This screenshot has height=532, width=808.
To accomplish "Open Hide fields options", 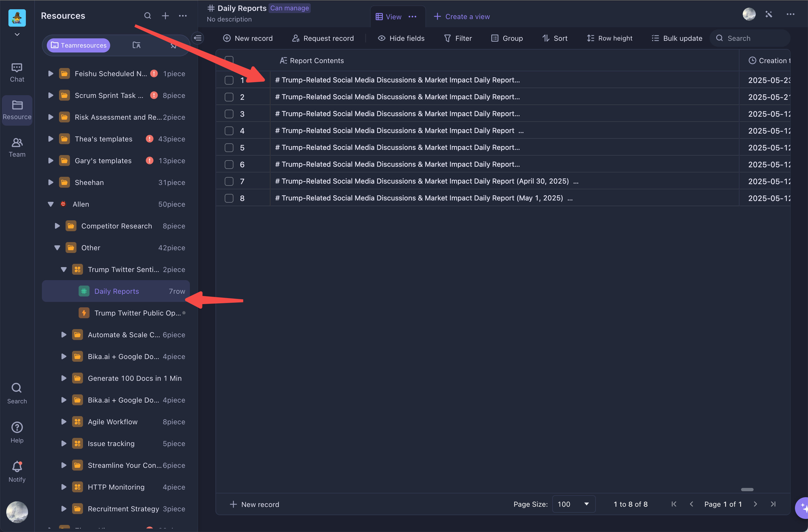I will click(401, 38).
